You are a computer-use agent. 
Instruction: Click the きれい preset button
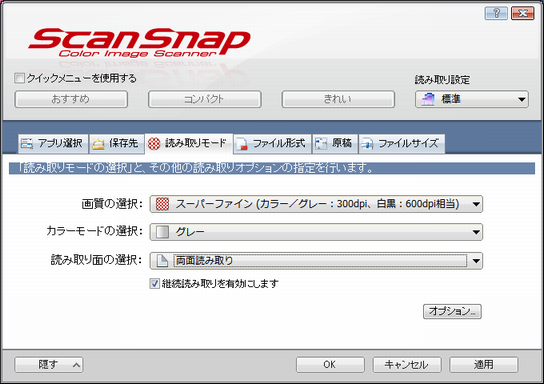pyautogui.click(x=338, y=99)
